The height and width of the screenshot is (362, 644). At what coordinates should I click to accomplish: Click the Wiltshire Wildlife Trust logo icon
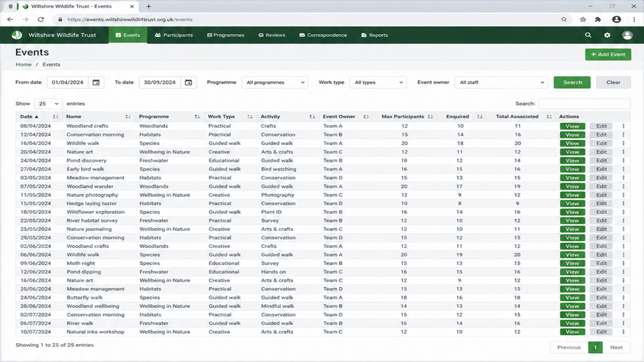17,35
